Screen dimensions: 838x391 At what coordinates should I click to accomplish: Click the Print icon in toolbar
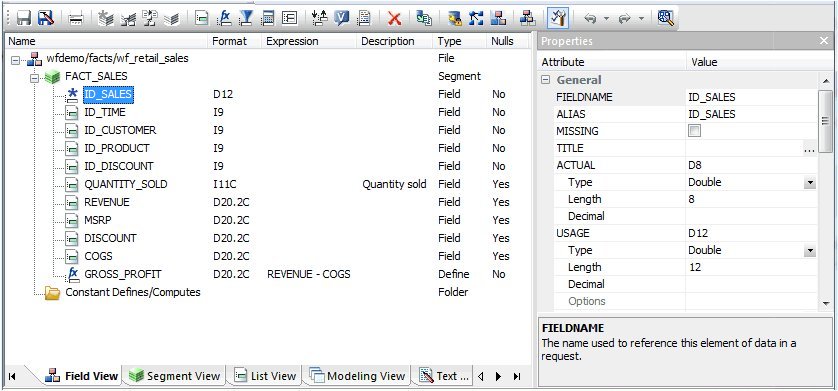76,19
